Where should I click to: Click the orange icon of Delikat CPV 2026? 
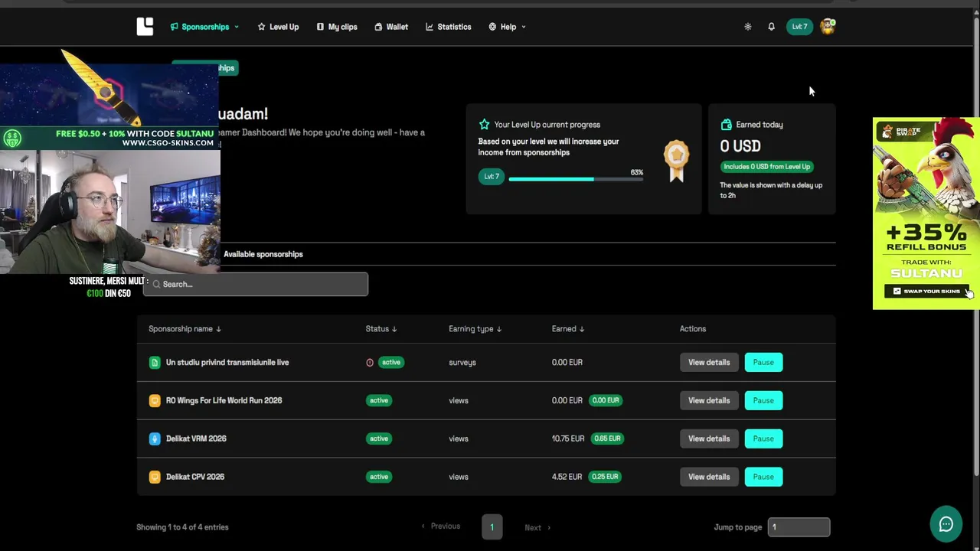point(155,477)
